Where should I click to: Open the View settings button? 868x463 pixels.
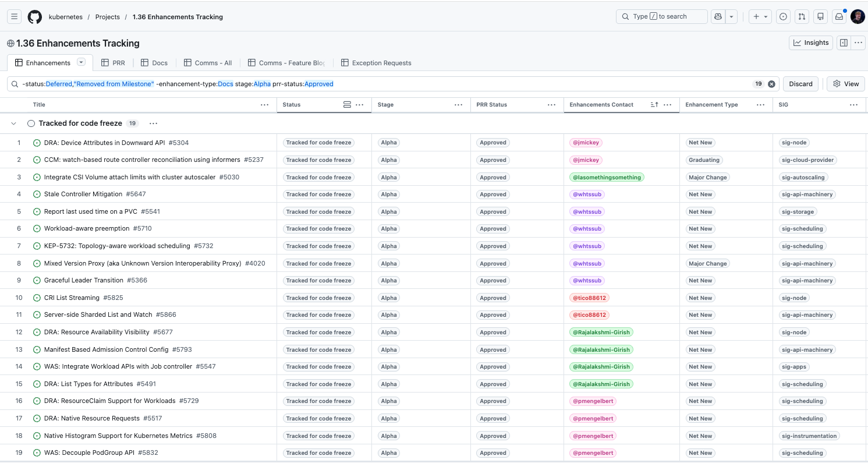846,84
